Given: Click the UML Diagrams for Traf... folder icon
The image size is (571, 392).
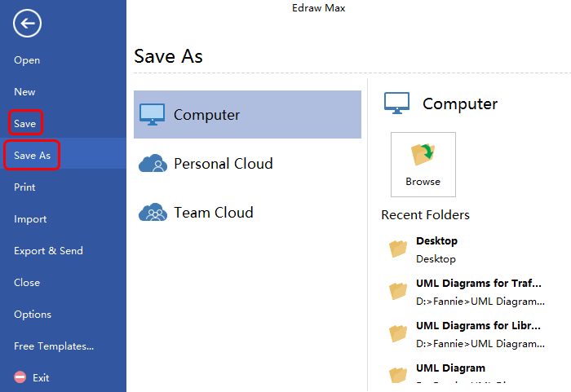Looking at the screenshot, I should (398, 291).
